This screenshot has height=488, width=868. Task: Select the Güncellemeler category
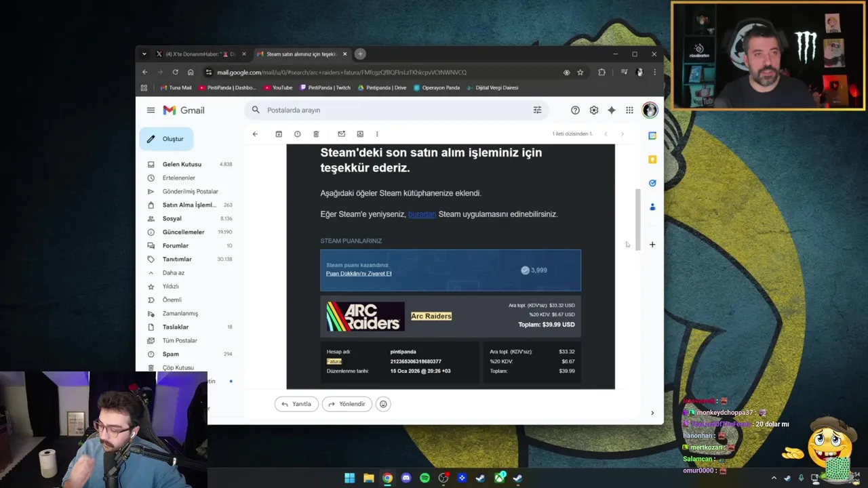(183, 232)
